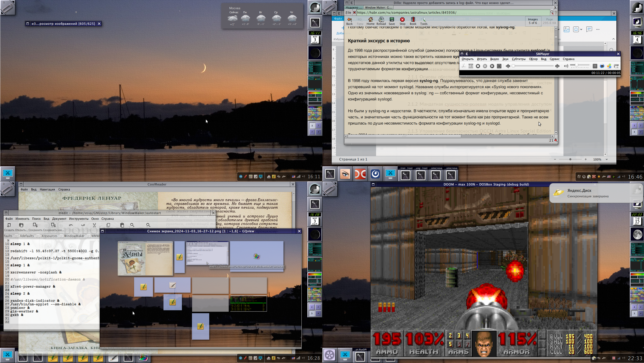
Task: Toggle Dillo Images 5 of 6 loading
Action: (x=533, y=21)
